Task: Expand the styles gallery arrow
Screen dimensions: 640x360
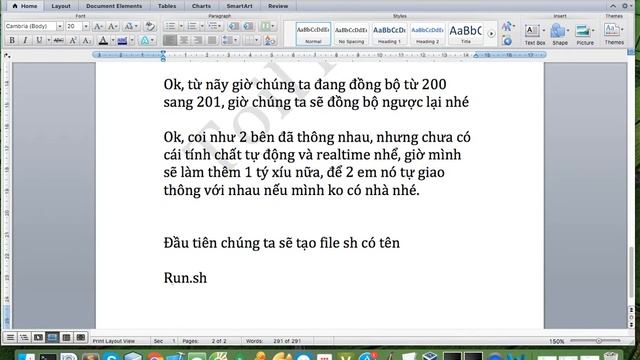Action: tap(491, 34)
